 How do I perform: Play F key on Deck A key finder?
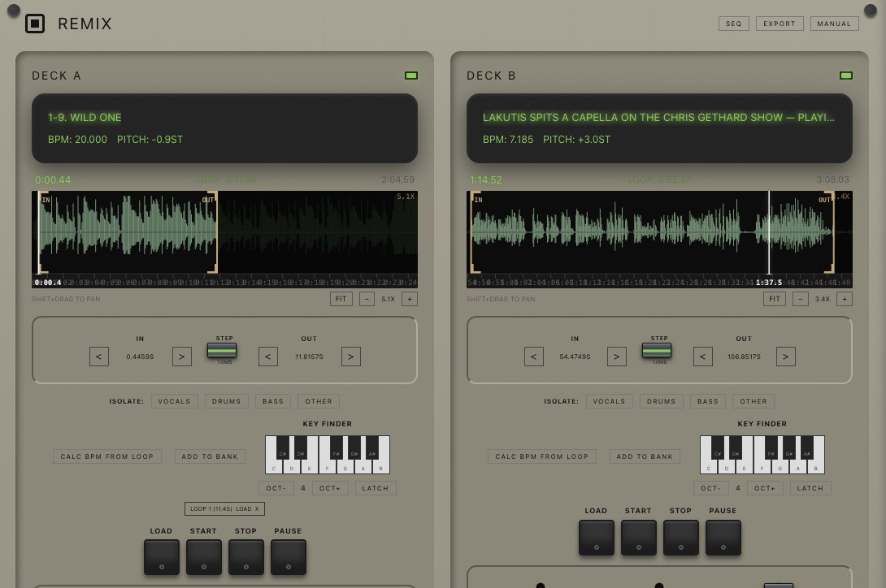pos(327,466)
